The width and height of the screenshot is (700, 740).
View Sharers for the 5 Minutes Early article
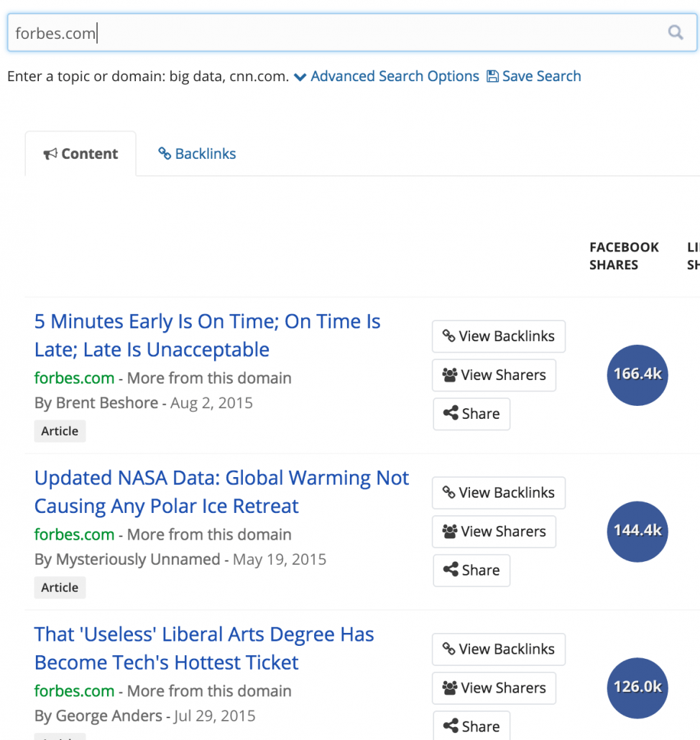pyautogui.click(x=494, y=375)
